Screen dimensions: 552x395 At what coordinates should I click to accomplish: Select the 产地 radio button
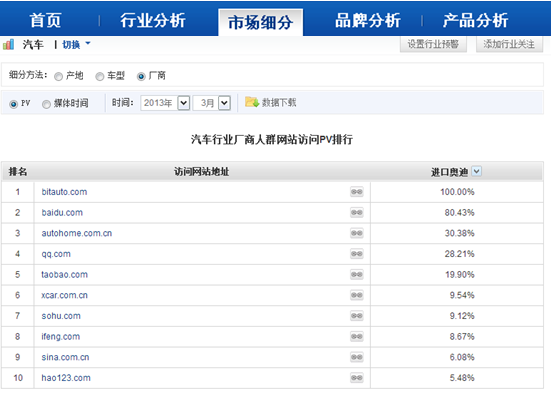coord(58,76)
